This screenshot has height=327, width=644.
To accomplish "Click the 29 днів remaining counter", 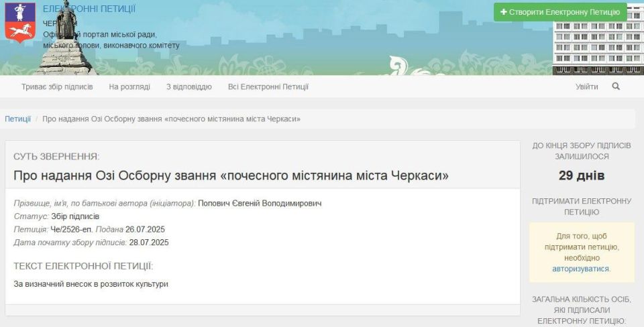I will (x=582, y=176).
